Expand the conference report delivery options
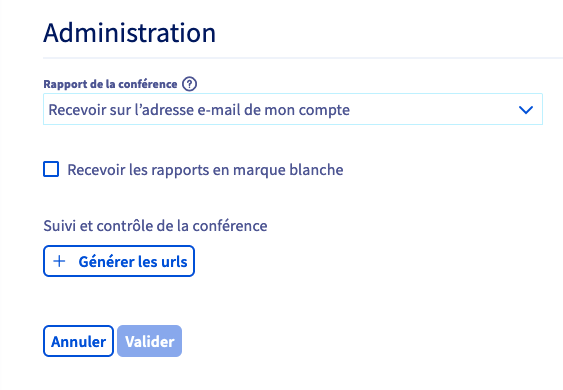 click(293, 109)
